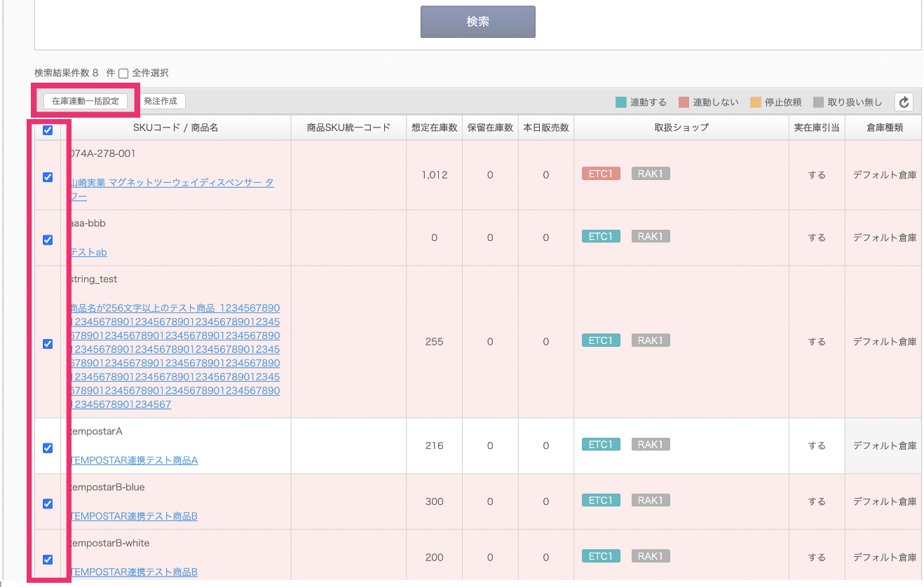The width and height of the screenshot is (924, 587).
Task: Deselect the tempostarA row checkbox
Action: [48, 448]
